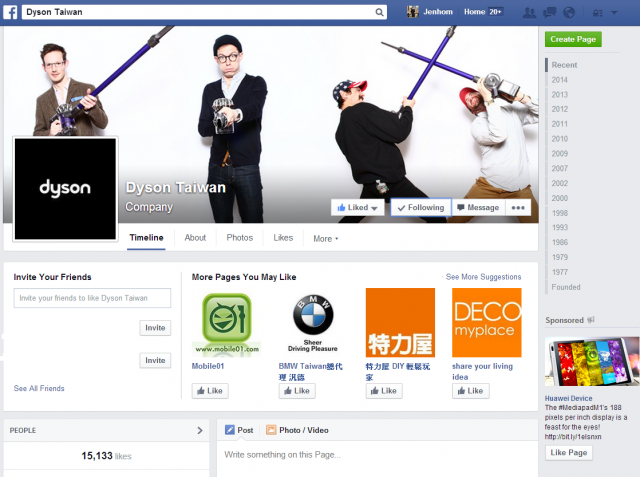Jump to 2009 in timeline navigator

point(560,154)
